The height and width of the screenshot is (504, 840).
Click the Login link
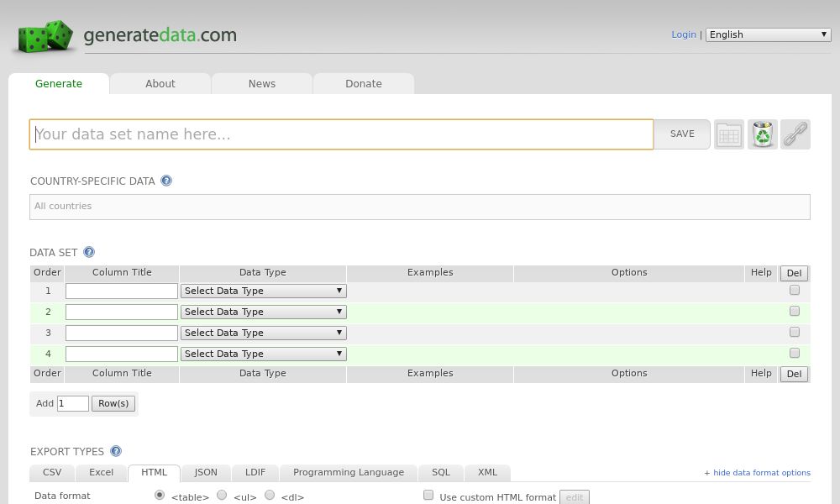coord(683,34)
